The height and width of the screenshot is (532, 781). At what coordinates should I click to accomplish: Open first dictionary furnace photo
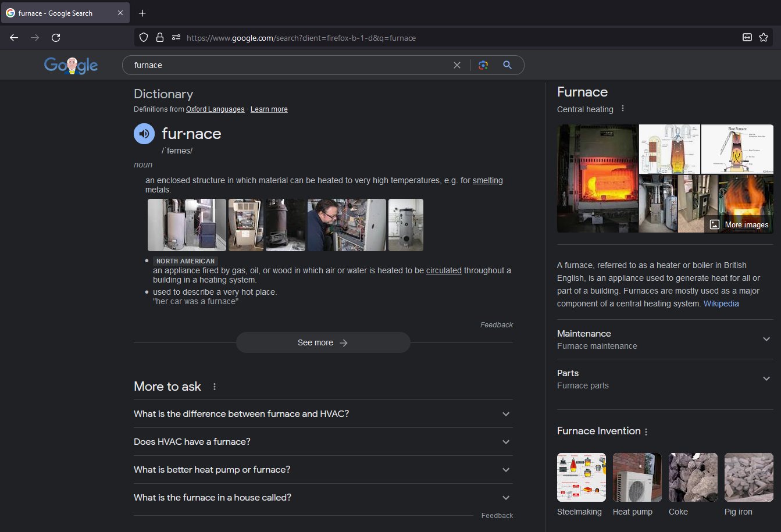(187, 225)
